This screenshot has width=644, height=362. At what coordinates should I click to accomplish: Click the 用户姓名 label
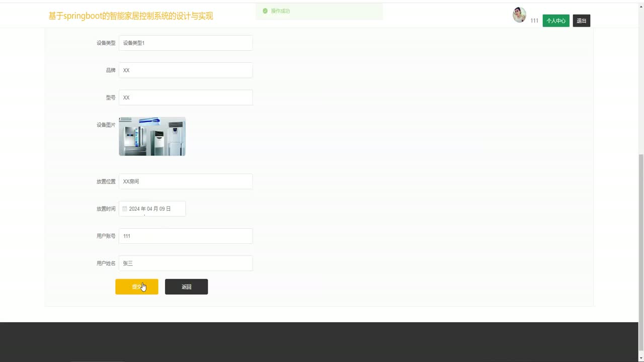coord(106,263)
